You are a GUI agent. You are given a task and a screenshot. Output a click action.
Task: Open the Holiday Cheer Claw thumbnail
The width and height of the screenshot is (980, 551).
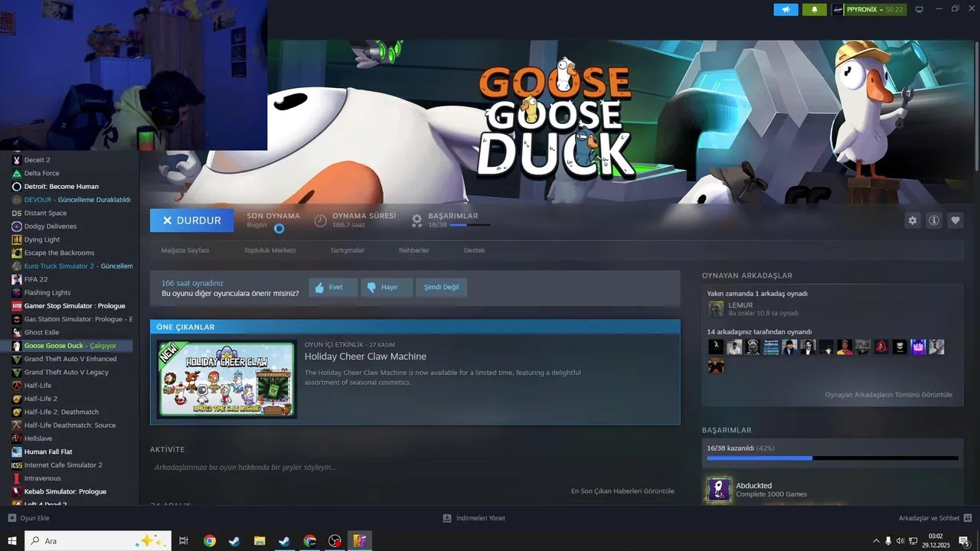(x=227, y=379)
